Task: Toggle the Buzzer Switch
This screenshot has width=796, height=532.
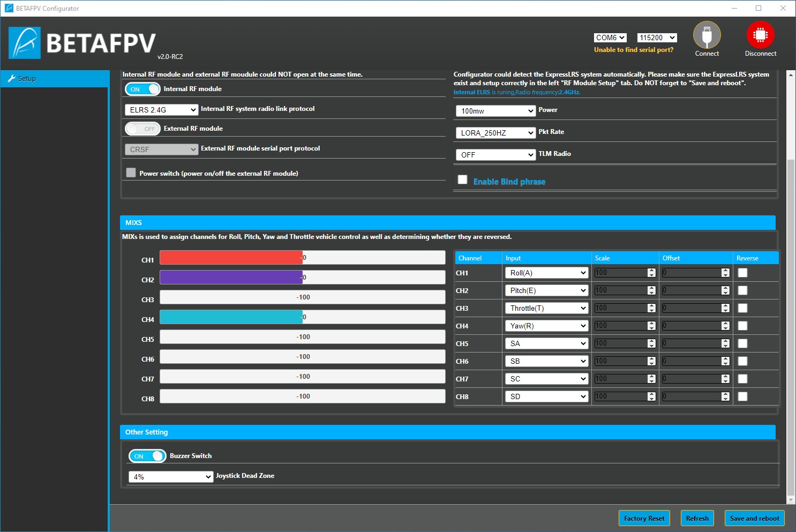Action: (x=147, y=456)
